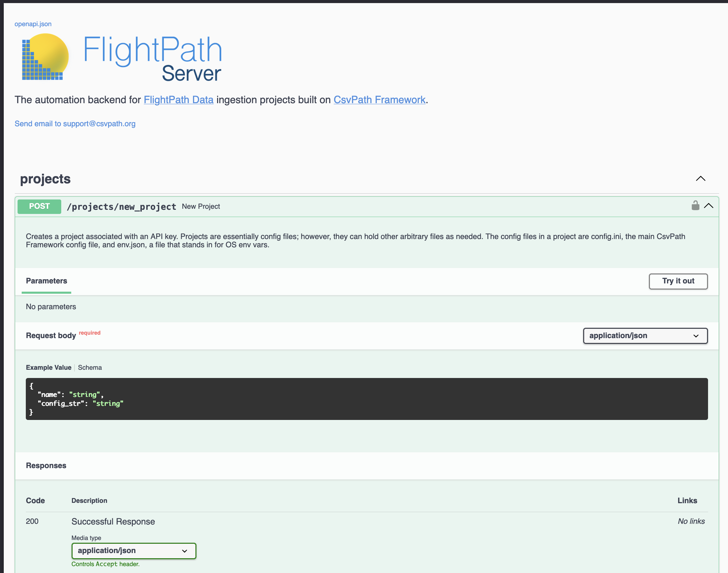This screenshot has height=573, width=728.
Task: Click the New Project summary text
Action: tap(201, 207)
